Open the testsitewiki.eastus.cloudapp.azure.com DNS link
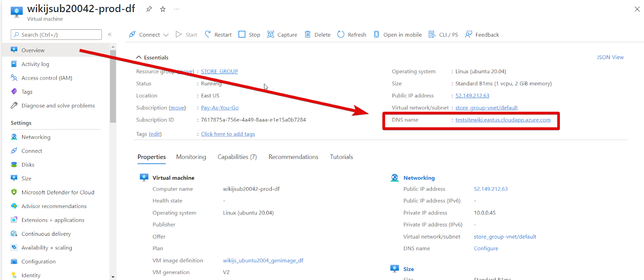Viewport: 644px width, 280px height. coord(503,120)
